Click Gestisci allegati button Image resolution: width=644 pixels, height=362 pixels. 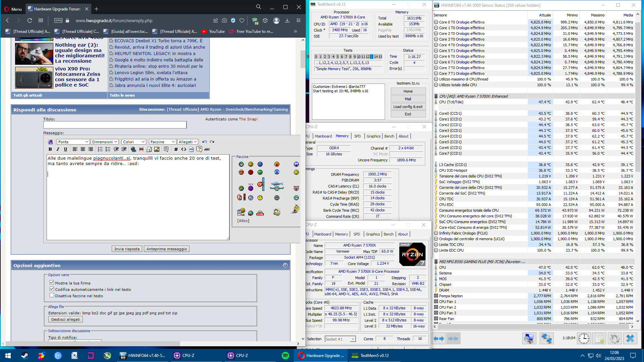tap(66, 319)
